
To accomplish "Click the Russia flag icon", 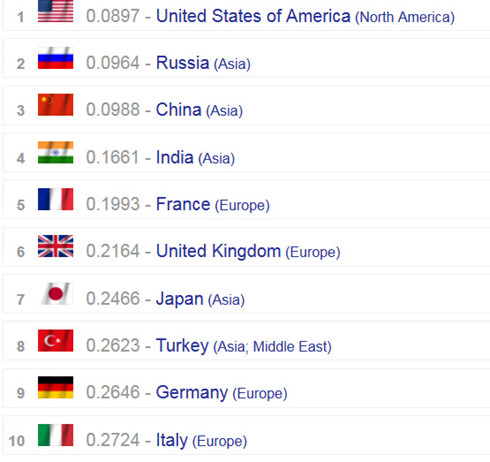I will tap(55, 58).
